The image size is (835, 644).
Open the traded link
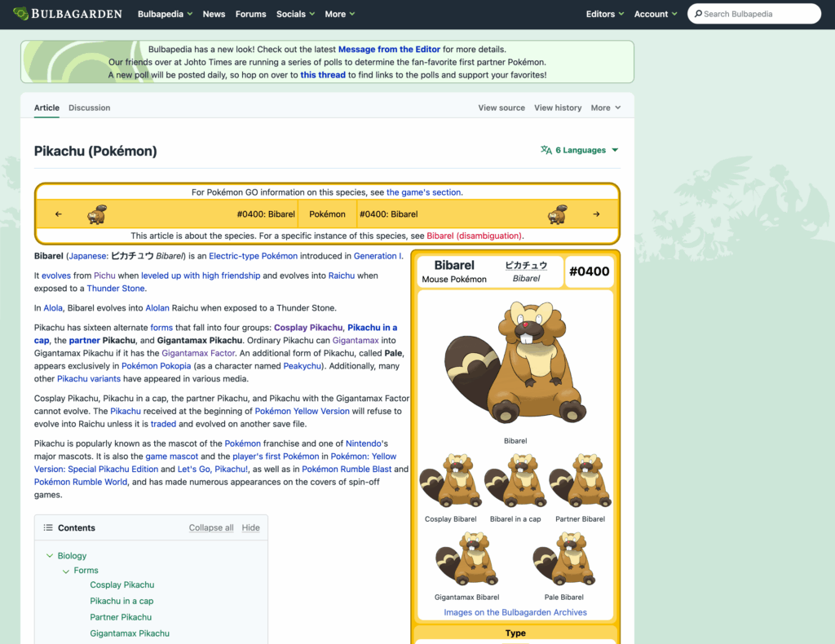(x=163, y=424)
